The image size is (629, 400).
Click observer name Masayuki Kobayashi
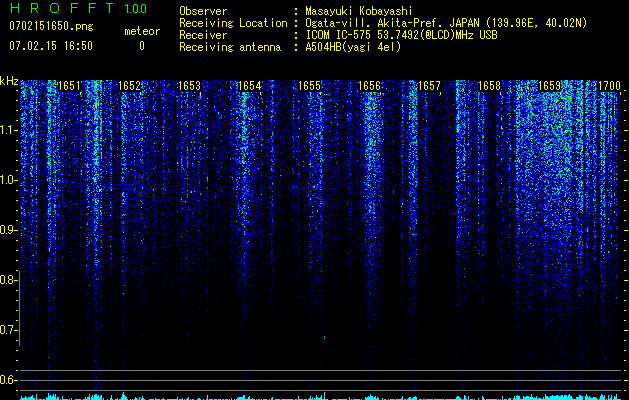click(x=359, y=11)
